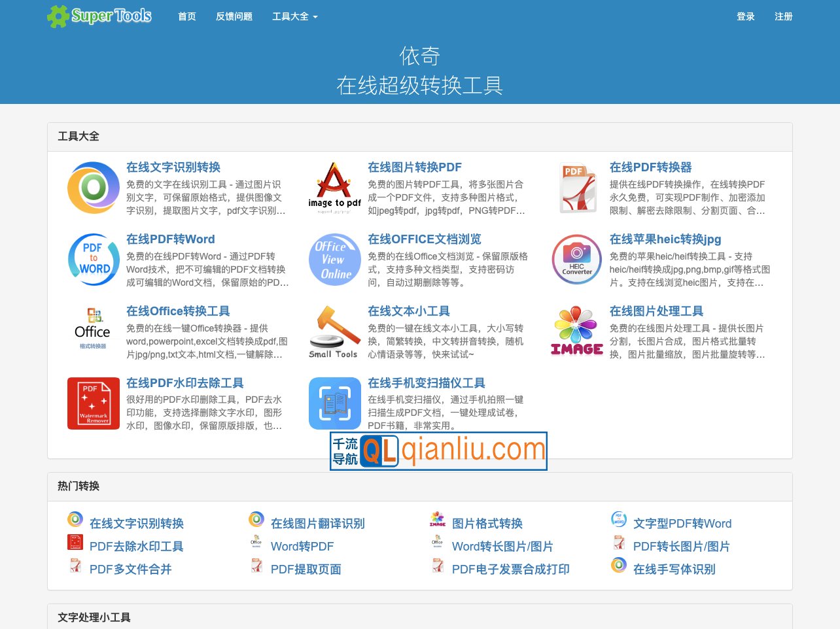840x629 pixels.
Task: Click the Word转PDF hot conversion link
Action: (303, 547)
